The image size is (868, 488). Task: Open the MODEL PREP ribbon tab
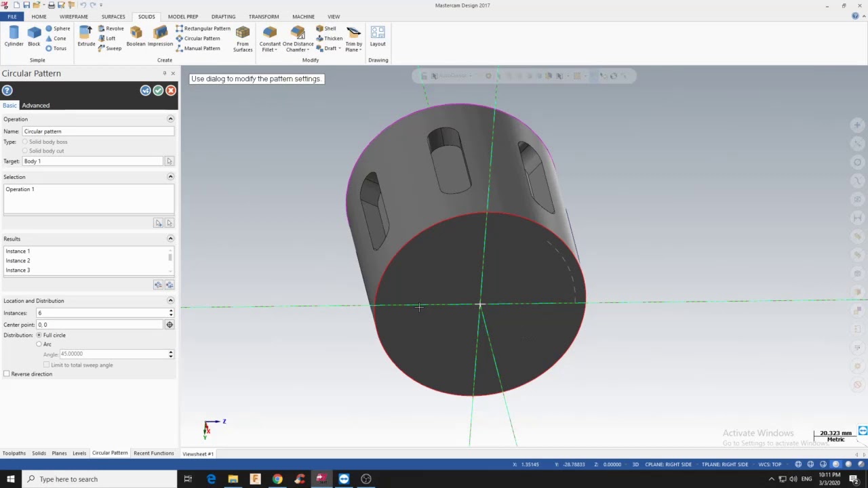click(x=183, y=16)
